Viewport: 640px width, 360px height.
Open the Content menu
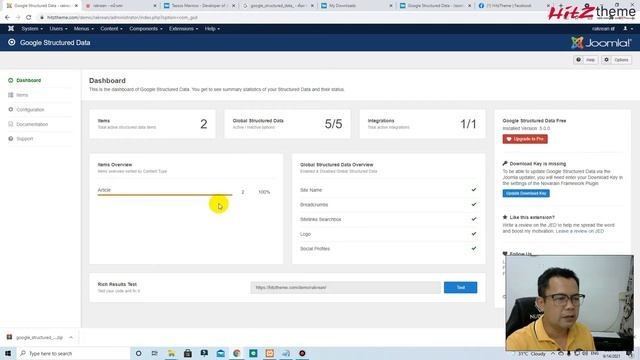[x=111, y=29]
